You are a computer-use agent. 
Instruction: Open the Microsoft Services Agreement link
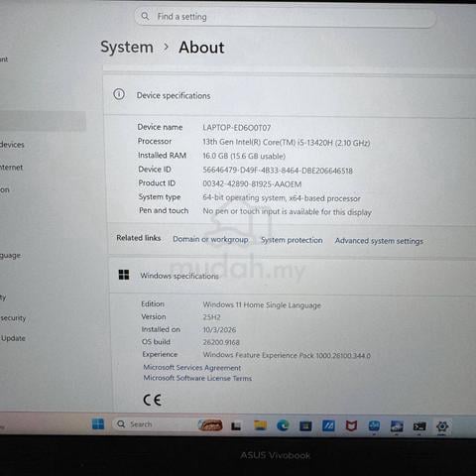[192, 368]
